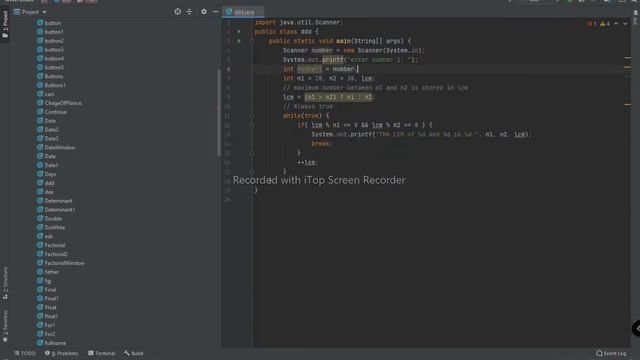The height and width of the screenshot is (360, 640).
Task: Collapse the while loop fold marker
Action: click(x=252, y=116)
